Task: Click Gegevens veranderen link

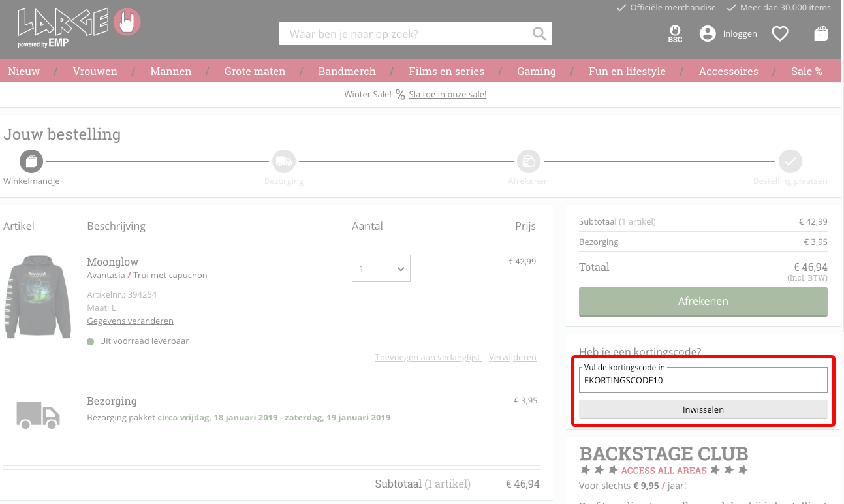Action: pos(130,321)
